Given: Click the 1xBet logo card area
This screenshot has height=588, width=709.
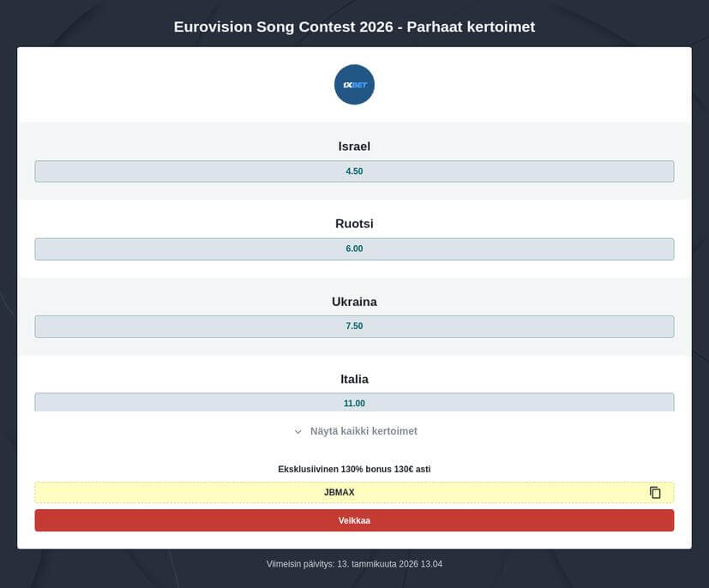Looking at the screenshot, I should [x=354, y=84].
